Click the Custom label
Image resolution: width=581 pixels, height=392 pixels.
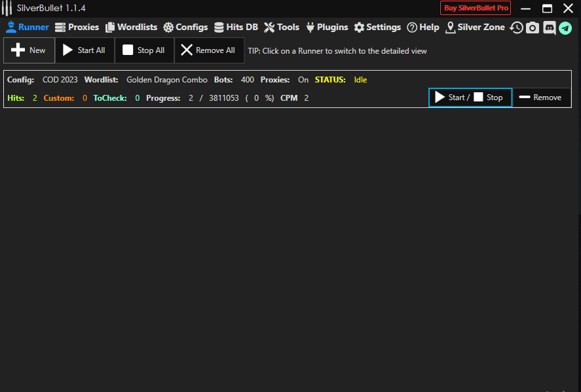coord(59,98)
